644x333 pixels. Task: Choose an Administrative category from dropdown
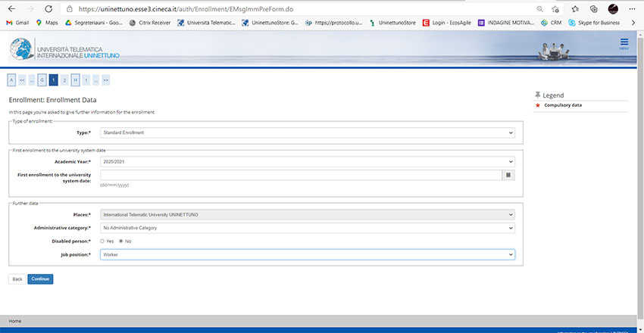click(x=307, y=227)
